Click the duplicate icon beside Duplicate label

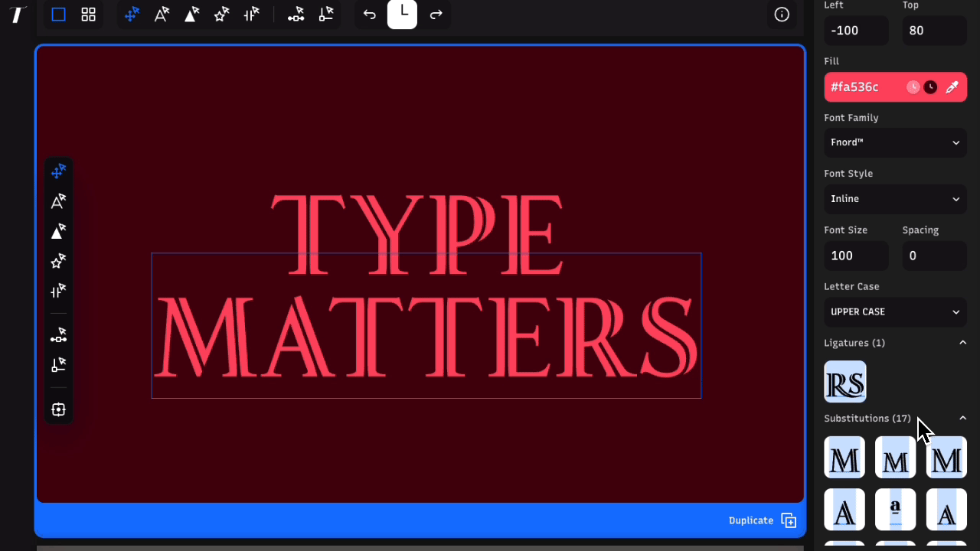click(789, 520)
